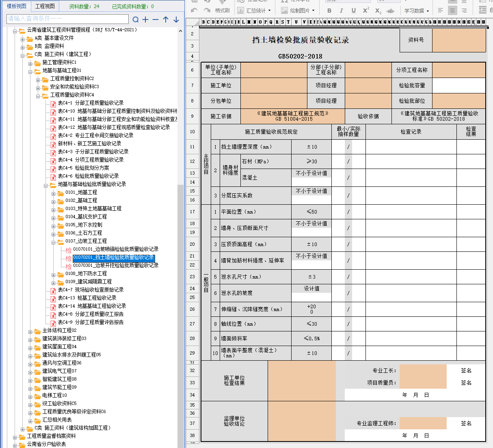Screen dimensions: 493x448
Task: Click the 施工单位检查结果 orange cell
Action: pos(302,381)
